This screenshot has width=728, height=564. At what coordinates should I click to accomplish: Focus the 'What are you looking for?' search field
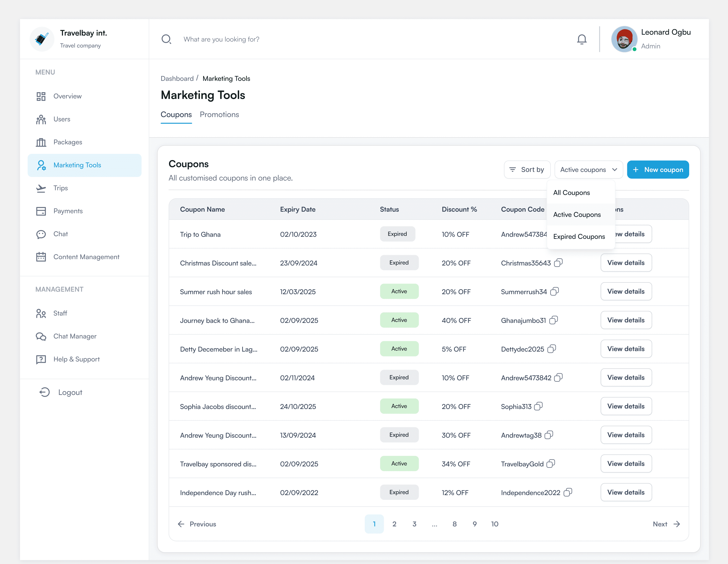(x=373, y=39)
